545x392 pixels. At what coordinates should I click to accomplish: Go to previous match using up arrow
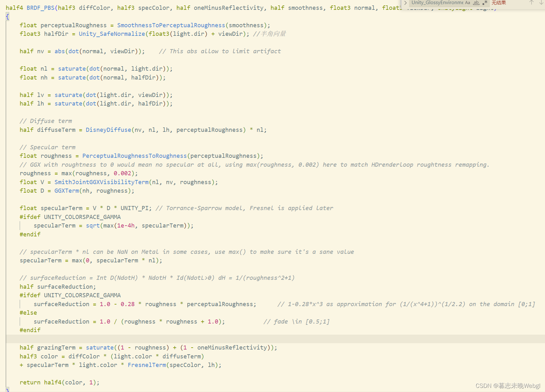[x=531, y=3]
